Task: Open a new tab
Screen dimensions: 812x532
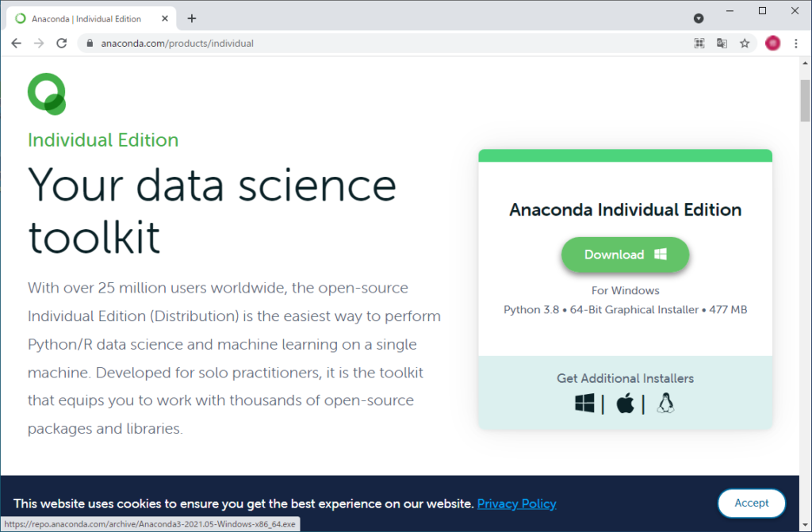Action: (191, 18)
